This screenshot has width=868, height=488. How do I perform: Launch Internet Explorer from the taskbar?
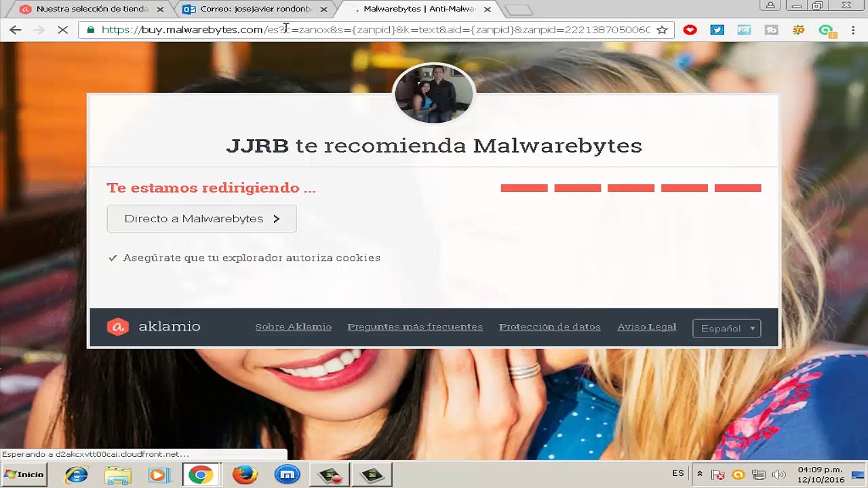pos(76,474)
